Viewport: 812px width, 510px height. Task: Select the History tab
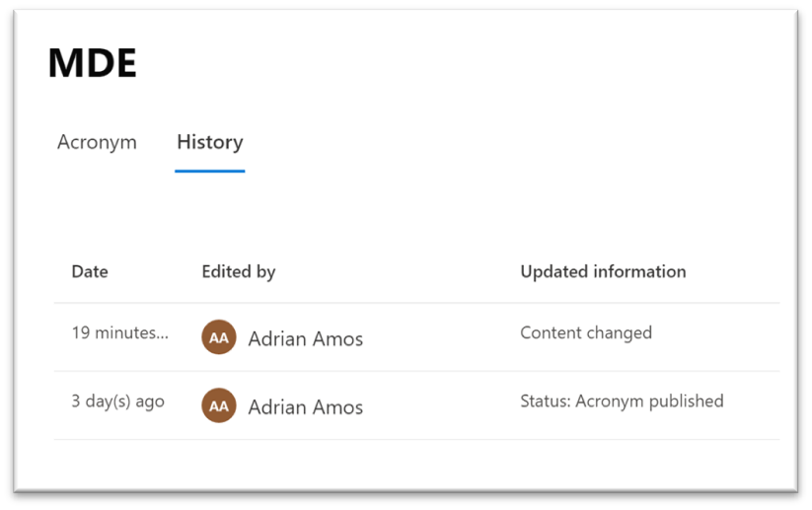point(209,142)
